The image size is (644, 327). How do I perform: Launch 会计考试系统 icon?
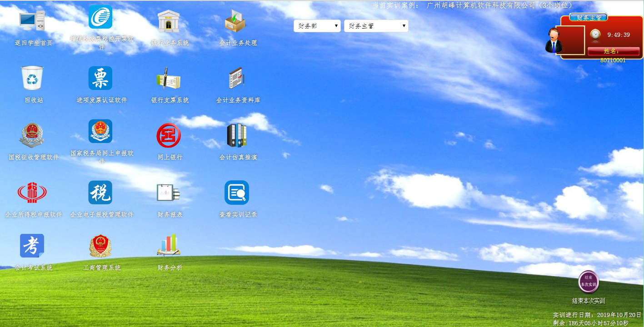32,246
